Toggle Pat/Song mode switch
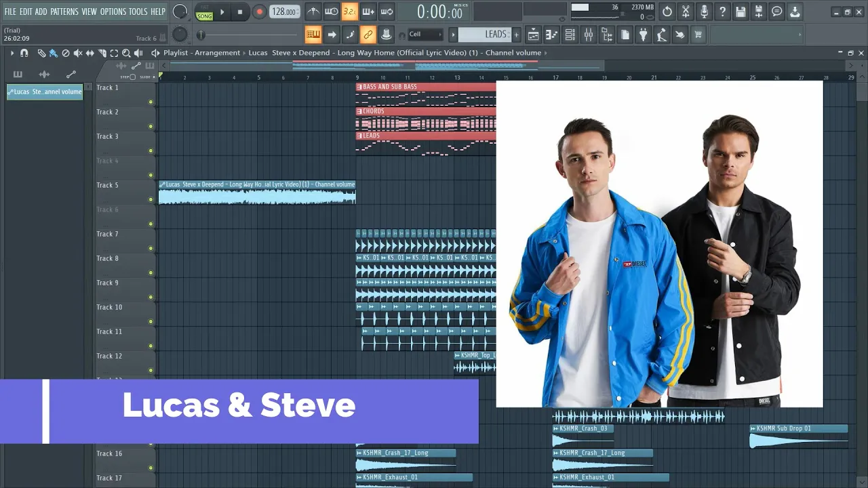868x488 pixels. [204, 12]
